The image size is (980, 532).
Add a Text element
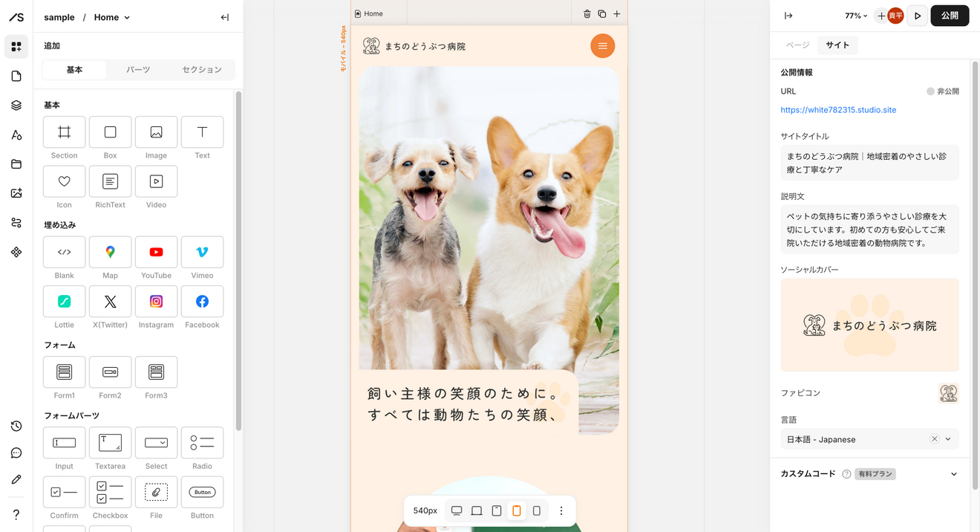[202, 132]
